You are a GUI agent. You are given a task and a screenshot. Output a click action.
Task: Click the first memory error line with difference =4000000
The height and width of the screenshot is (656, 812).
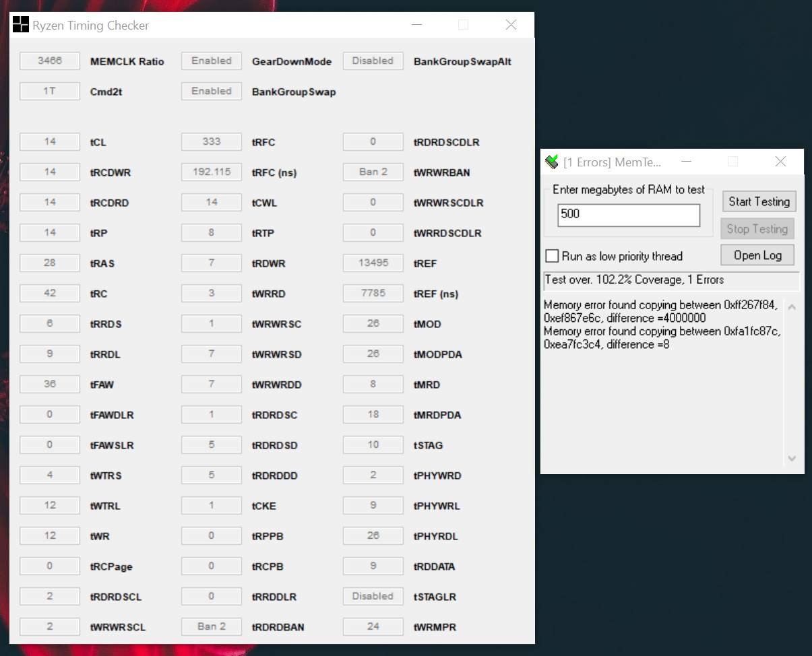662,311
